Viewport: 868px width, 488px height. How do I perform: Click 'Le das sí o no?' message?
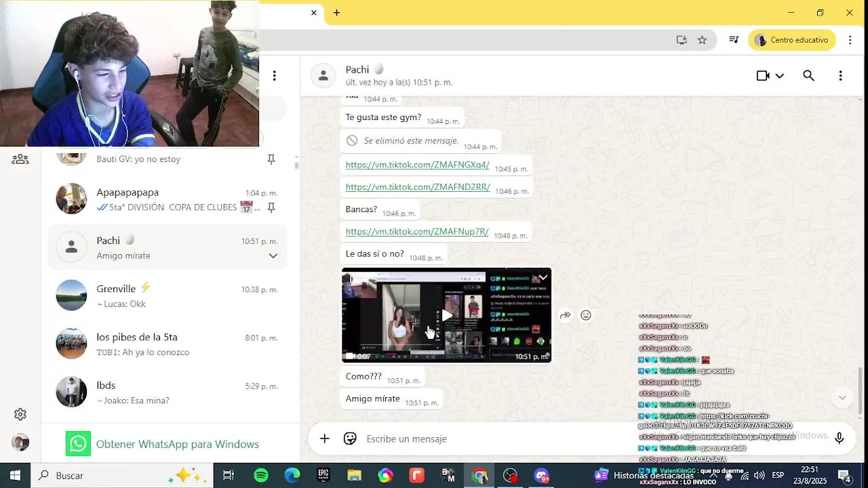(394, 254)
